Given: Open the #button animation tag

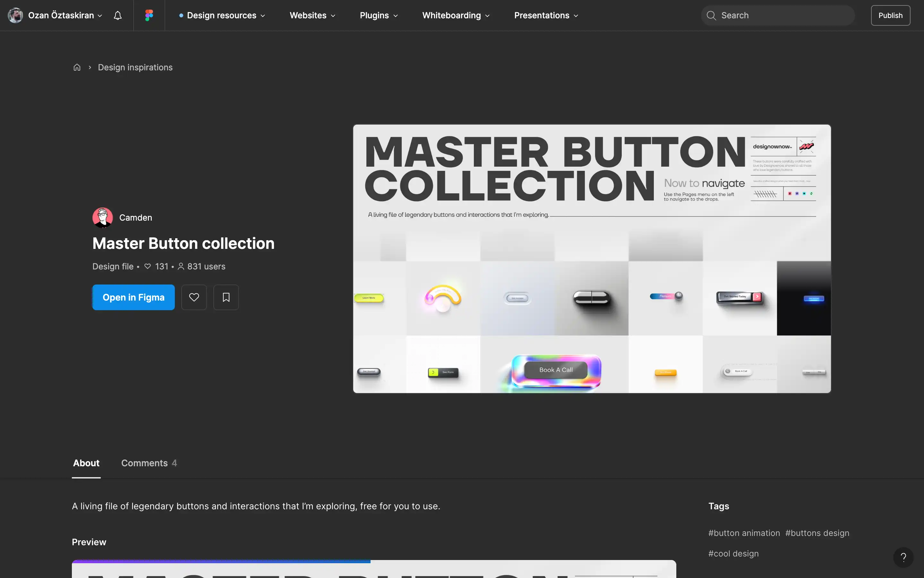Looking at the screenshot, I should click(x=744, y=533).
